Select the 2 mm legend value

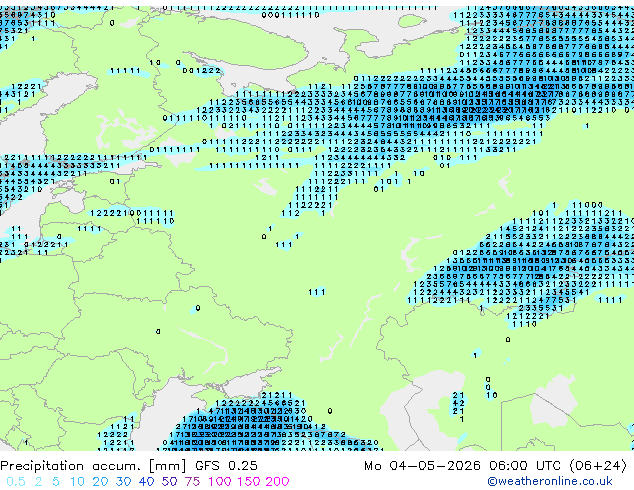pyautogui.click(x=38, y=482)
